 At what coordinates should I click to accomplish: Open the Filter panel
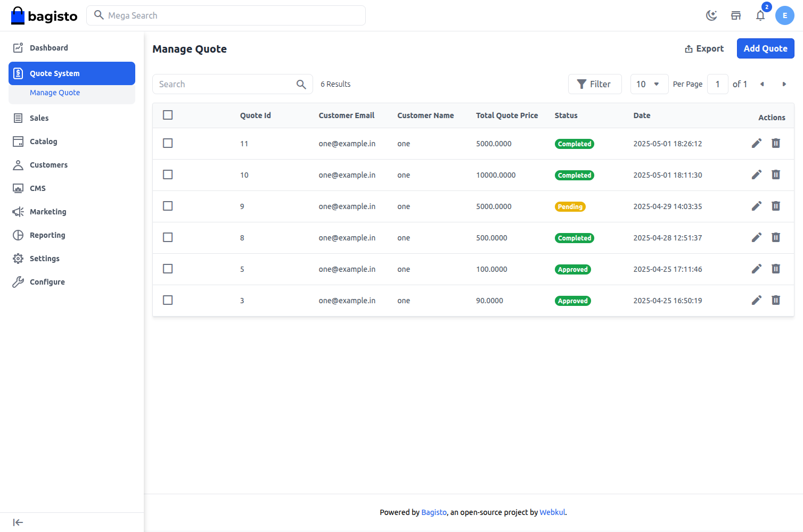595,84
